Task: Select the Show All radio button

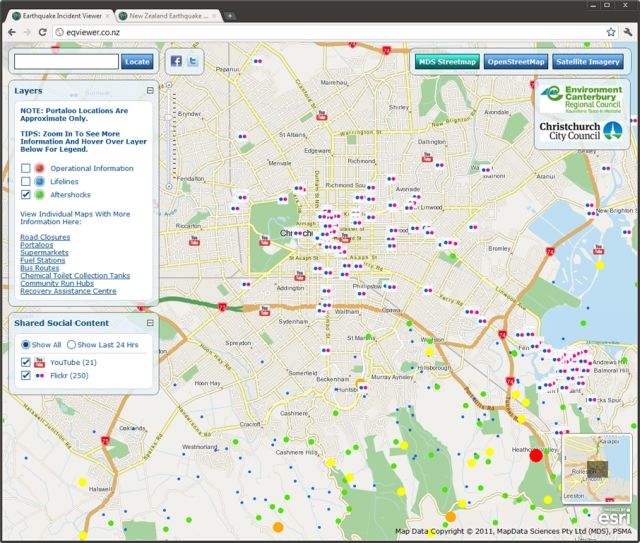Action: pos(25,345)
